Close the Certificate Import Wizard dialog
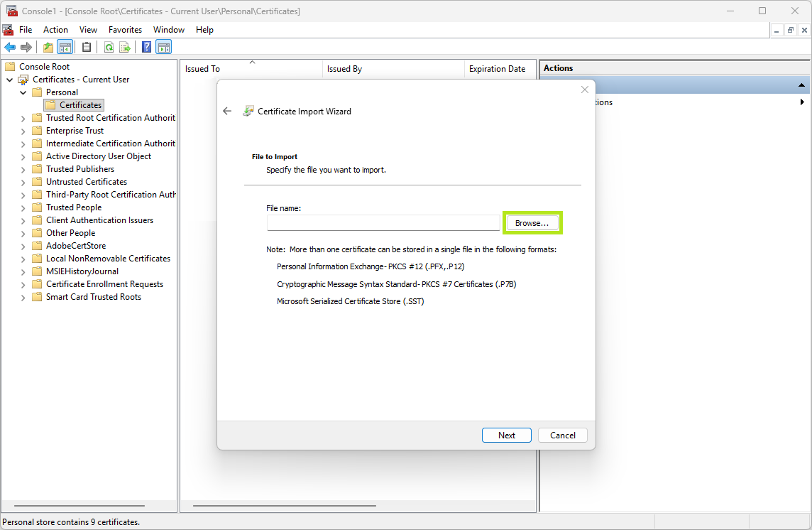The height and width of the screenshot is (530, 812). tap(585, 90)
